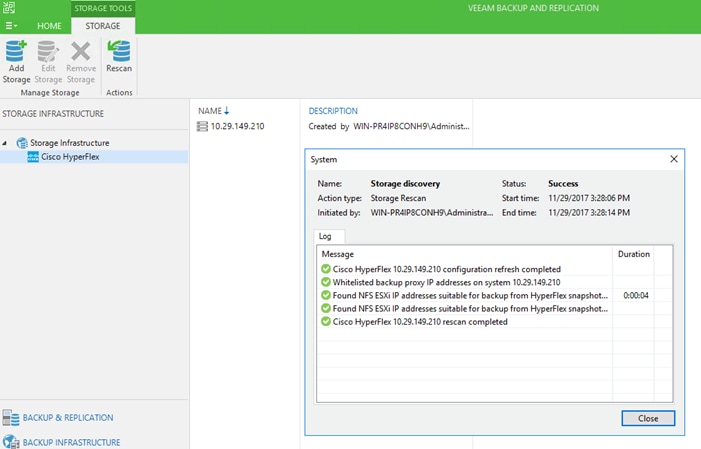
Task: Select the 10.29.149.210 storage row
Action: (x=237, y=126)
